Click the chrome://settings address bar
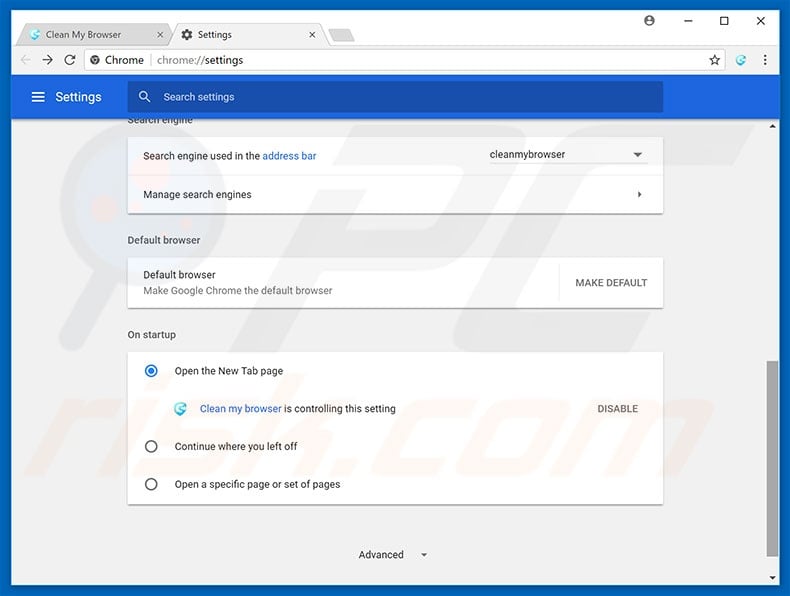This screenshot has width=790, height=596. coord(403,60)
